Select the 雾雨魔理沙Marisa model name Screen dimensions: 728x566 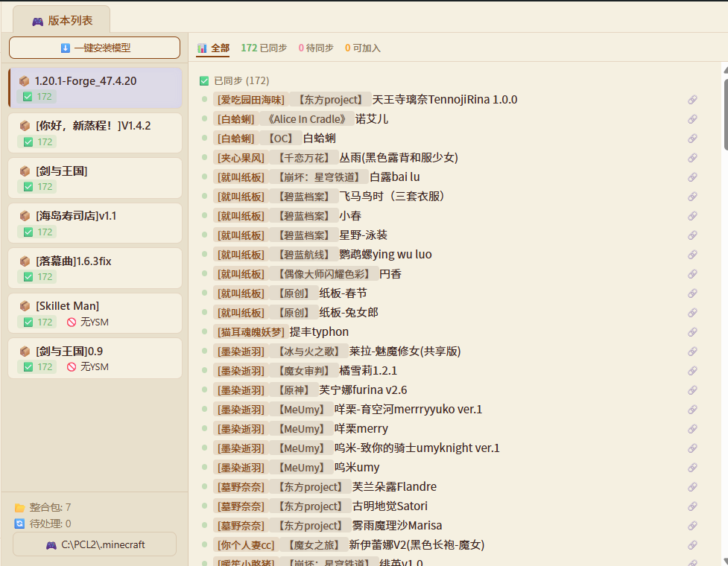coord(397,526)
